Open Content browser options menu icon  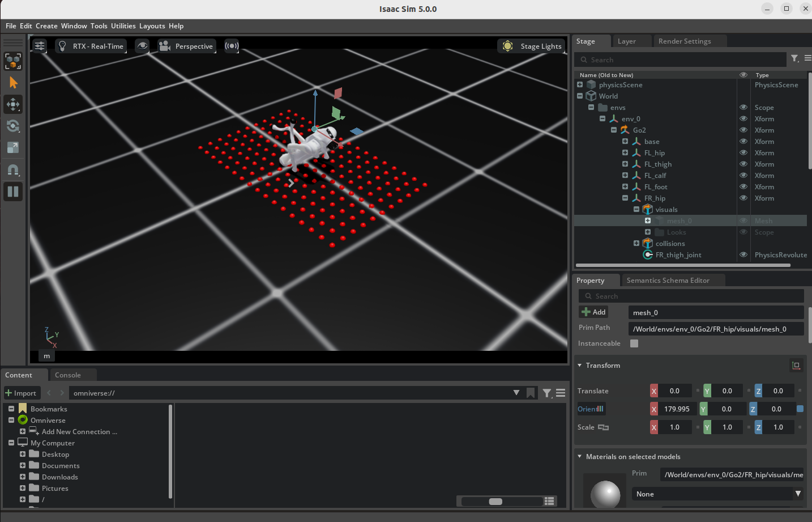coord(561,393)
